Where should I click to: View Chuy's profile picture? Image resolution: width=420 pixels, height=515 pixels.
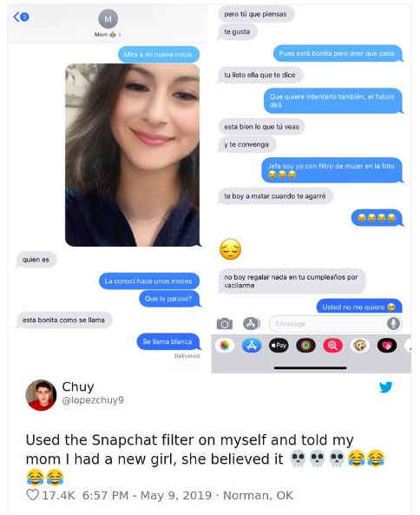click(41, 395)
